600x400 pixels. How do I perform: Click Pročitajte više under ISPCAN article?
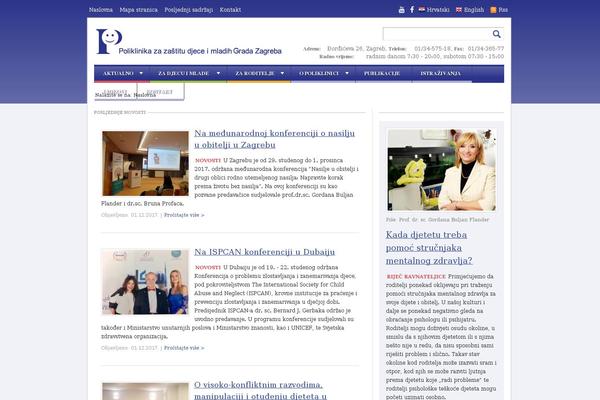coord(184,348)
